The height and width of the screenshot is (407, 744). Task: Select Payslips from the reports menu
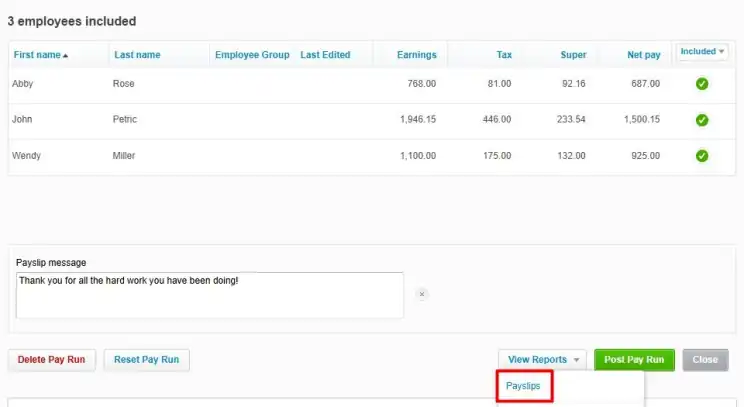pos(524,386)
